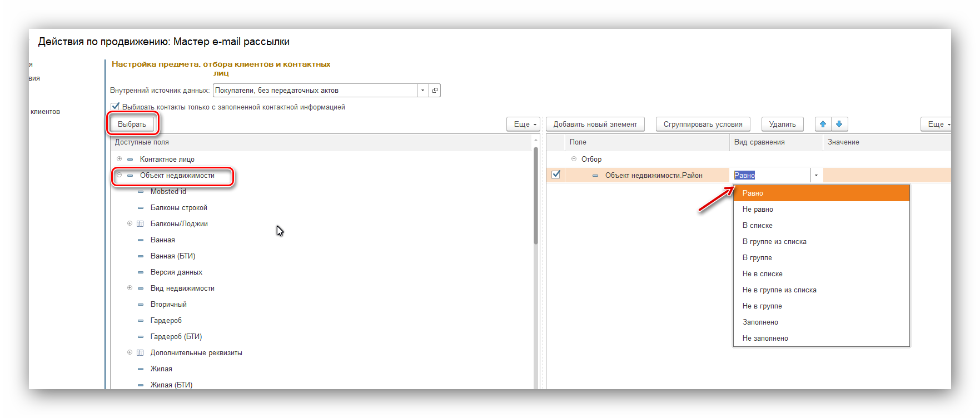Viewport: 980px width, 418px height.
Task: Click the Вид сравнения column header
Action: tap(776, 142)
